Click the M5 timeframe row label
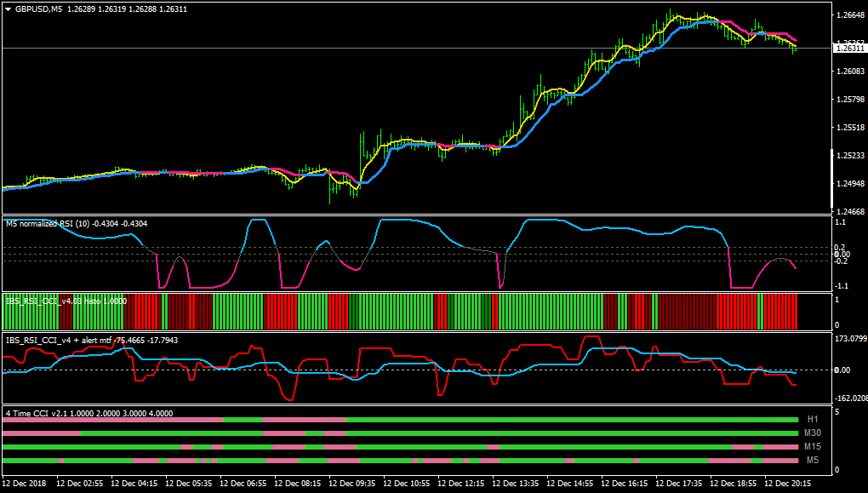The width and height of the screenshot is (868, 493). point(812,460)
